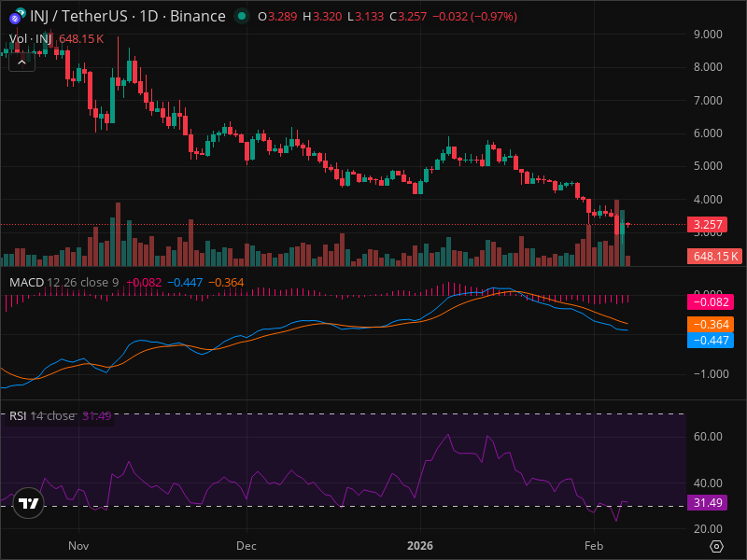Screen dimensions: 747x560
Task: Click the 4.000 price axis label
Action: (x=708, y=200)
